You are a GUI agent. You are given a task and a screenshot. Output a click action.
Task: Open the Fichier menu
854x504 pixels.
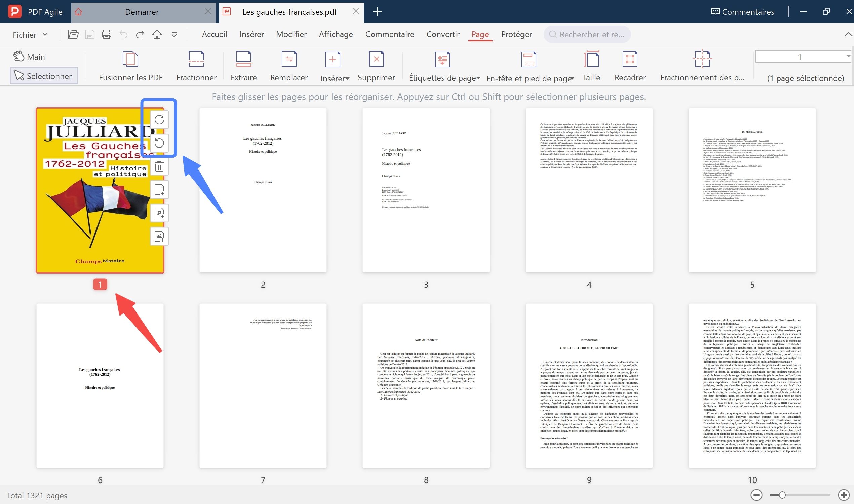pyautogui.click(x=30, y=35)
